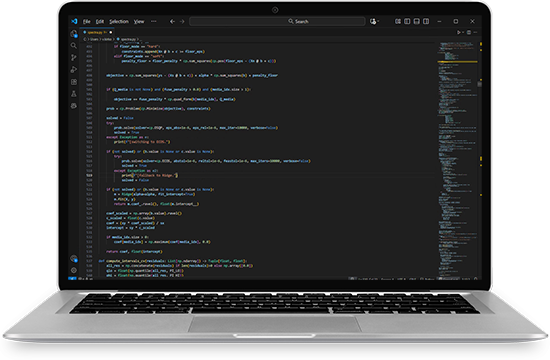The image size is (550, 360).
Task: Open the editor More Actions ellipsis
Action: pyautogui.click(x=476, y=32)
